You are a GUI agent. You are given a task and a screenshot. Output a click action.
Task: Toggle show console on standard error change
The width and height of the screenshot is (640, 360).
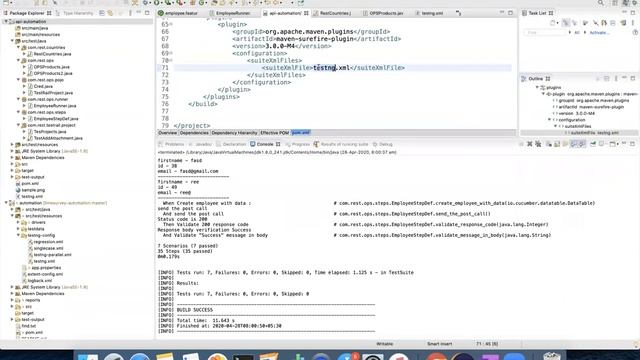pos(582,144)
